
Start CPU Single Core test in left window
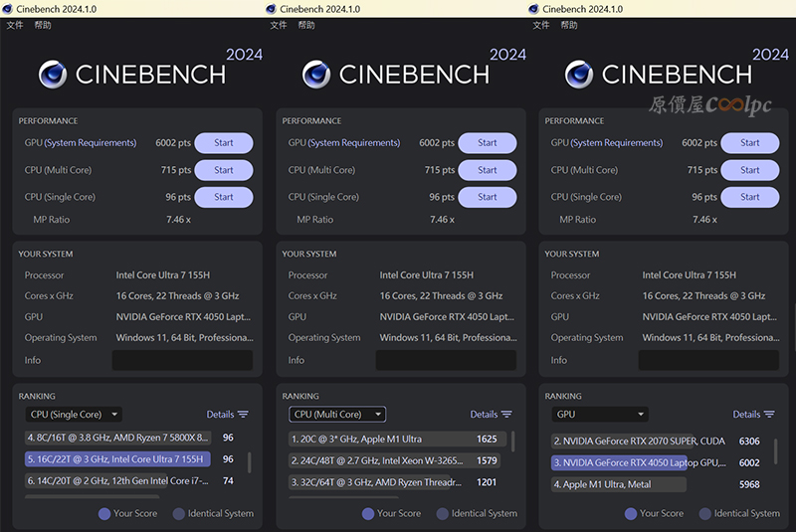(223, 197)
